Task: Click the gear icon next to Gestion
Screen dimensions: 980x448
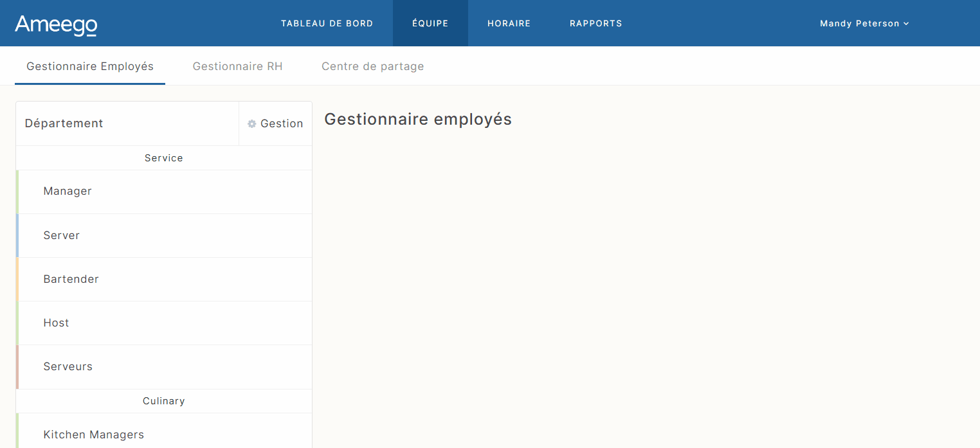Action: point(252,124)
